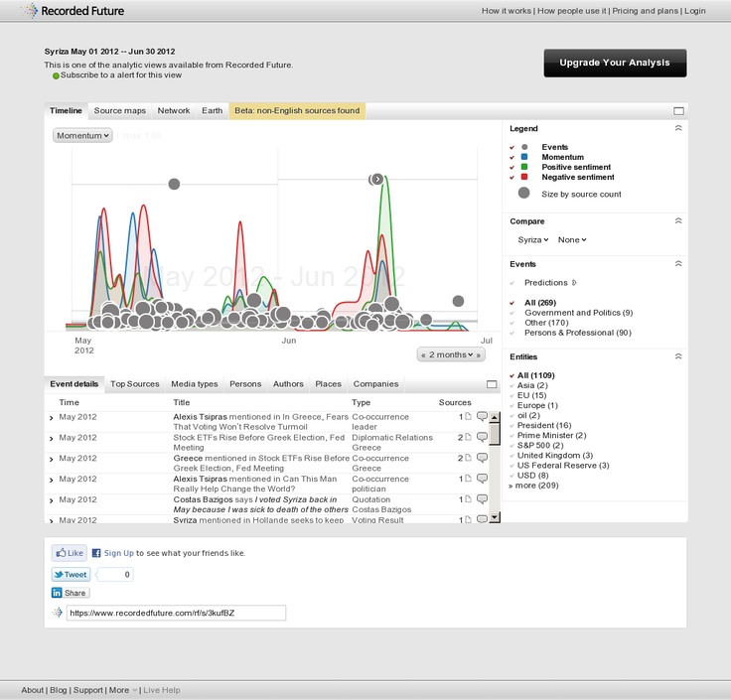This screenshot has height=700, width=731.
Task: Open document icon for Fears That Voting row
Action: 468,416
